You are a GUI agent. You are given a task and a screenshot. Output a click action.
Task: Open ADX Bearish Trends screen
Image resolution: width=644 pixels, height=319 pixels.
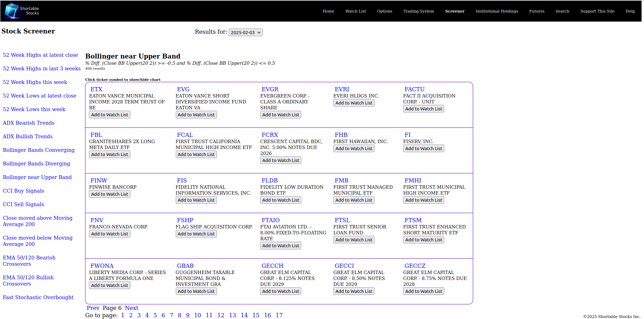pyautogui.click(x=29, y=123)
